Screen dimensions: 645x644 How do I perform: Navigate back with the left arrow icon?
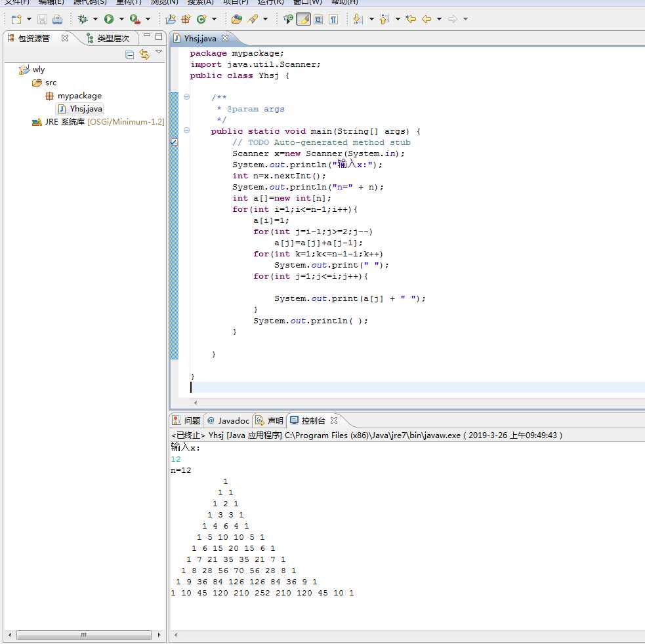tap(427, 19)
